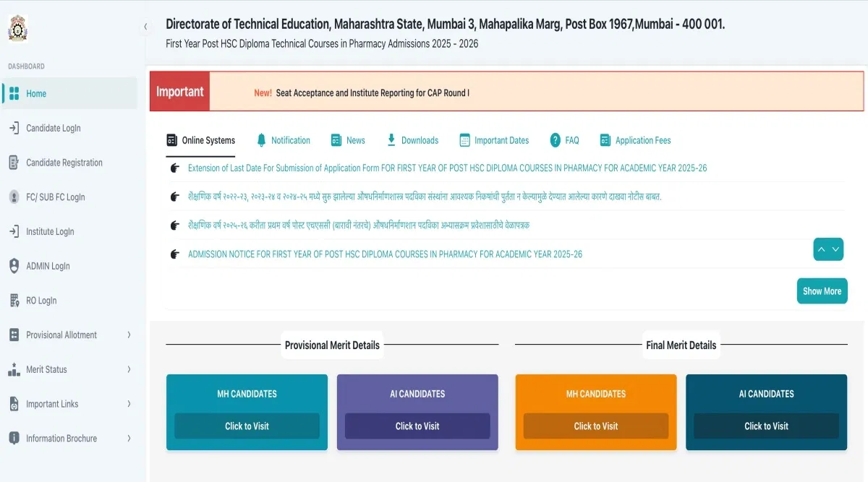Click the FAQ question mark icon

point(556,140)
